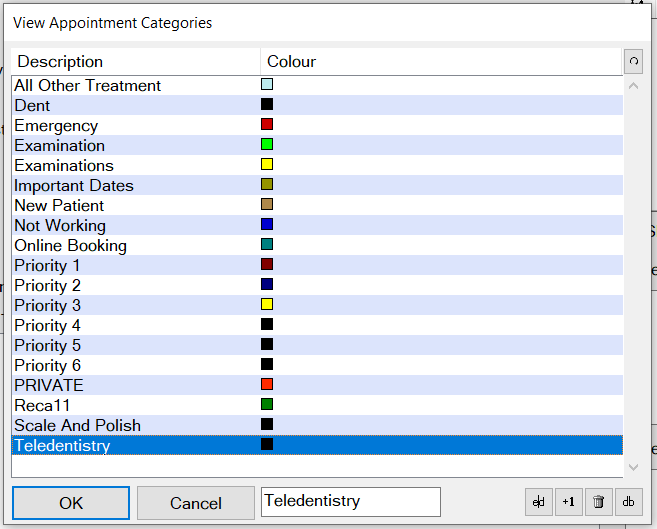Select the All Other Treatment row
Screen dimensions: 657x529
click(317, 85)
